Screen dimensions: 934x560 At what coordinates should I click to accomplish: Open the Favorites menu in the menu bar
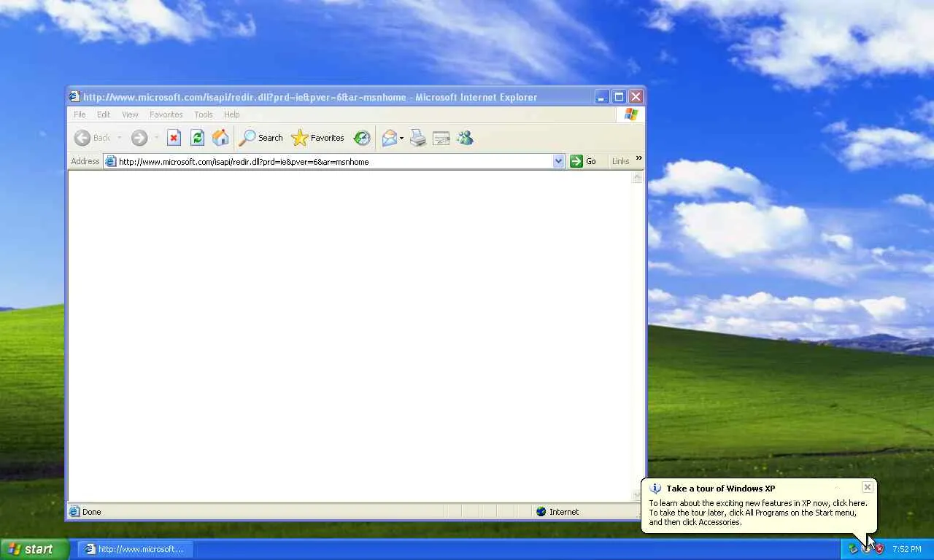pyautogui.click(x=166, y=114)
